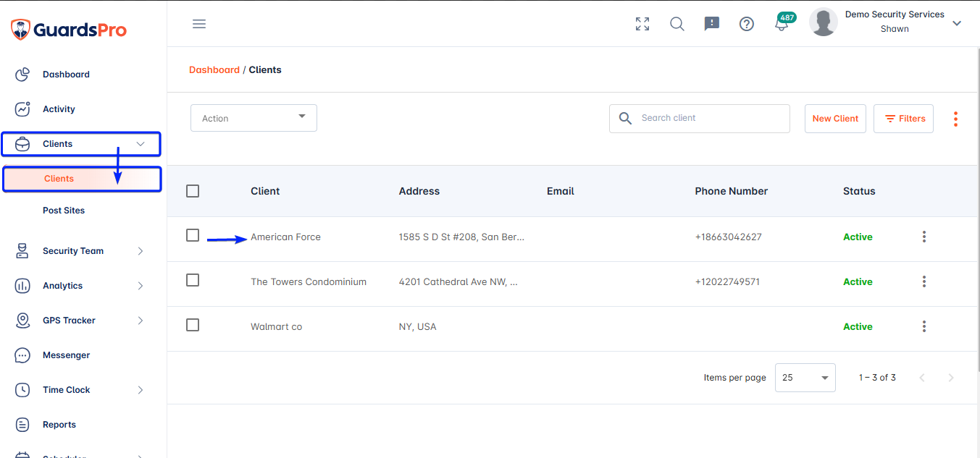The image size is (980, 458).
Task: Expand the Security Team menu
Action: [x=80, y=251]
